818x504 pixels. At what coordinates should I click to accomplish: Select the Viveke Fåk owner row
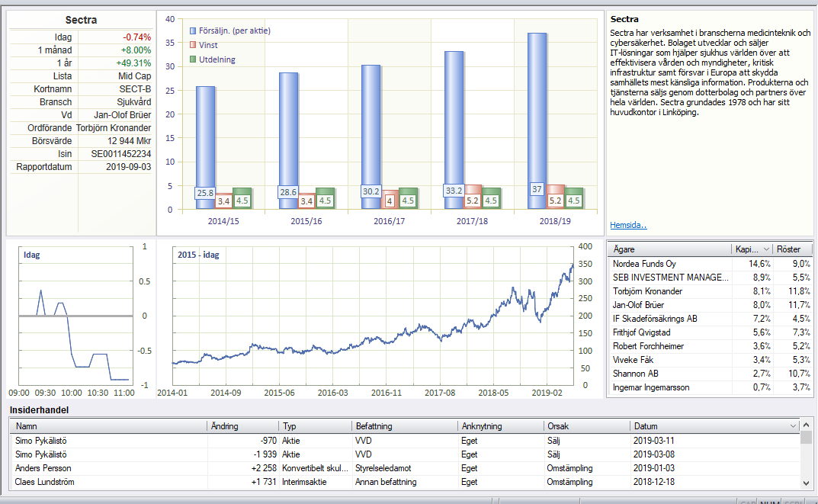click(x=710, y=360)
